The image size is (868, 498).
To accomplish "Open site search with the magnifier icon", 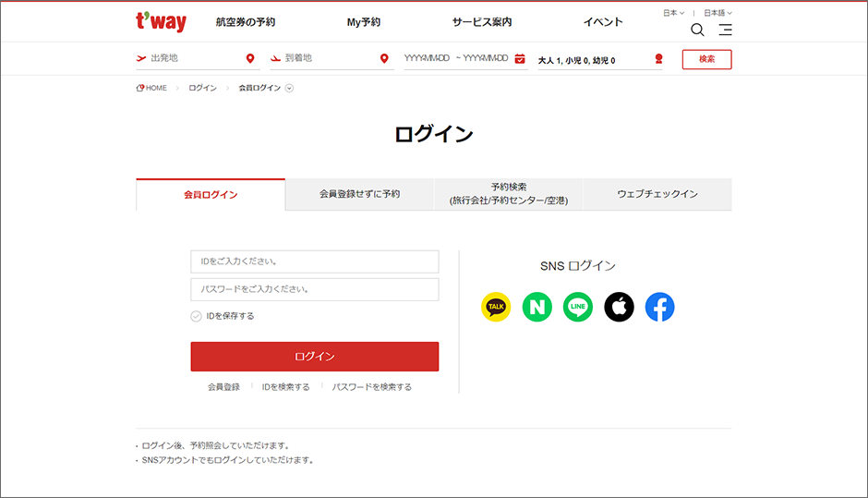I will (x=697, y=30).
